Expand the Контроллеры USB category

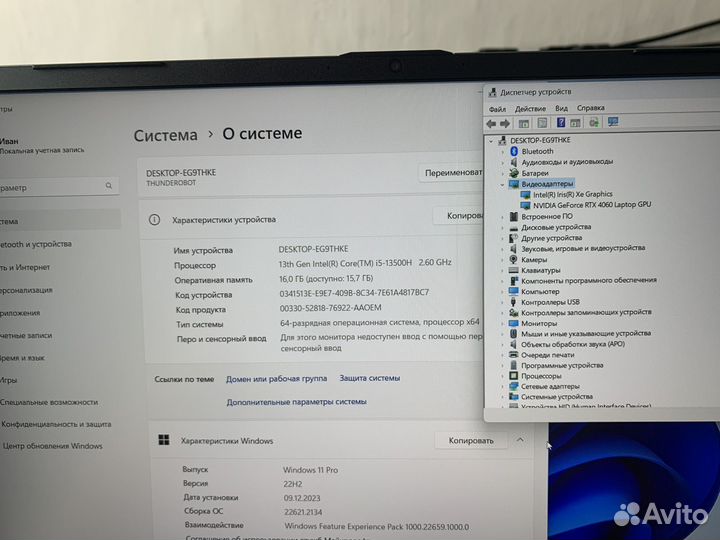(x=502, y=302)
